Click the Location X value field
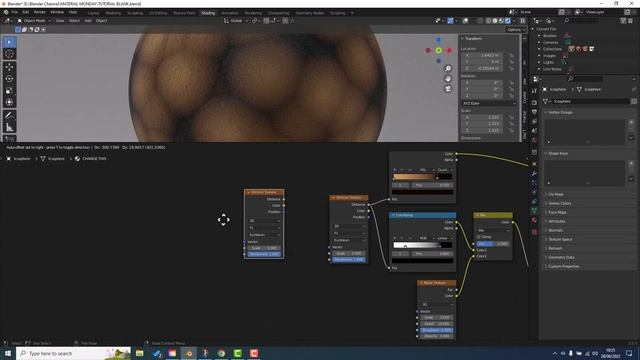This screenshot has height=360, width=640. point(483,55)
